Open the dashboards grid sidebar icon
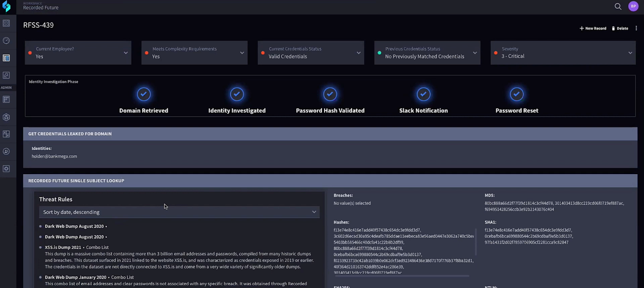The height and width of the screenshot is (288, 644). click(6, 23)
